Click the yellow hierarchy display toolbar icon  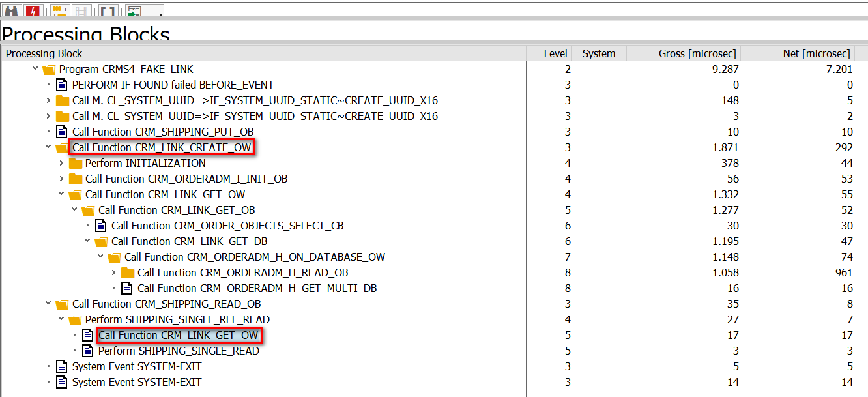[59, 10]
